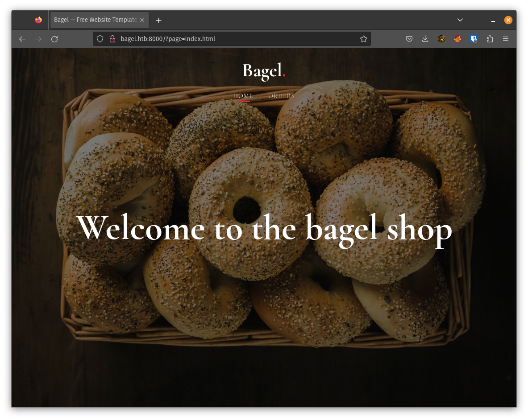528x420 pixels.
Task: Expand the list all tabs chevron
Action: [460, 20]
